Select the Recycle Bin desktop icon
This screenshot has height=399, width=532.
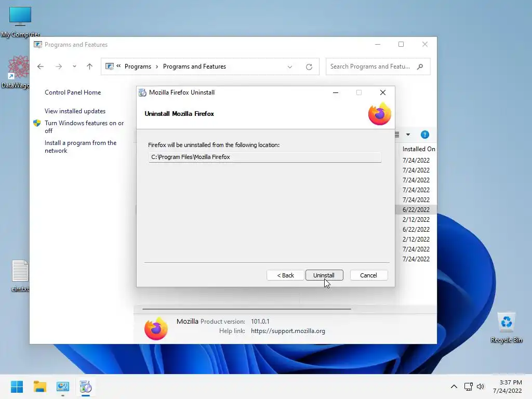[x=507, y=327]
